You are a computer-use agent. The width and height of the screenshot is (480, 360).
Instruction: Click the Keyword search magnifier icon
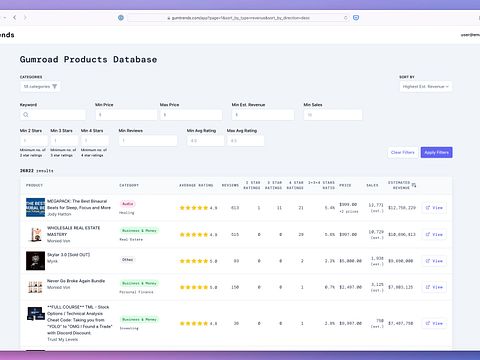(x=26, y=115)
